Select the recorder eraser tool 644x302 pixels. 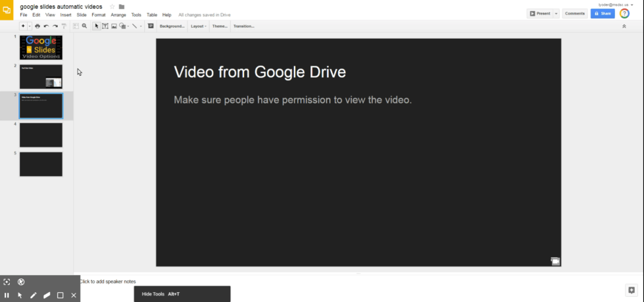click(47, 295)
